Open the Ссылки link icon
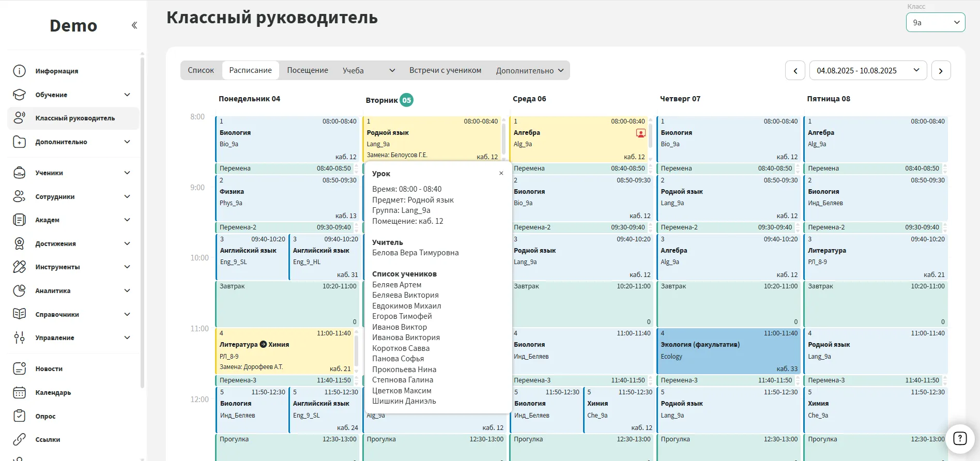The height and width of the screenshot is (461, 980). (x=19, y=439)
